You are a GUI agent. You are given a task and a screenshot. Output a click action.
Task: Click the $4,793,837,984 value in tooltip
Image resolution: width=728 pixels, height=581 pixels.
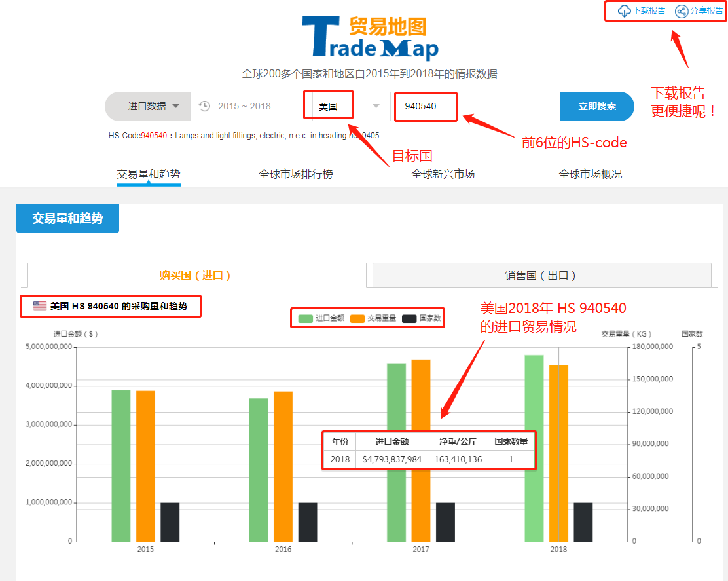(392, 459)
